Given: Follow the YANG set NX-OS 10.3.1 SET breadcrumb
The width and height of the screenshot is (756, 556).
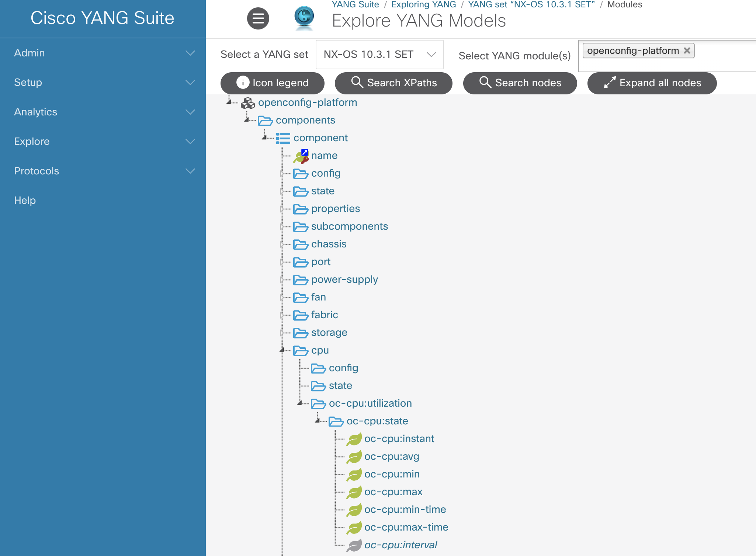Looking at the screenshot, I should (531, 4).
